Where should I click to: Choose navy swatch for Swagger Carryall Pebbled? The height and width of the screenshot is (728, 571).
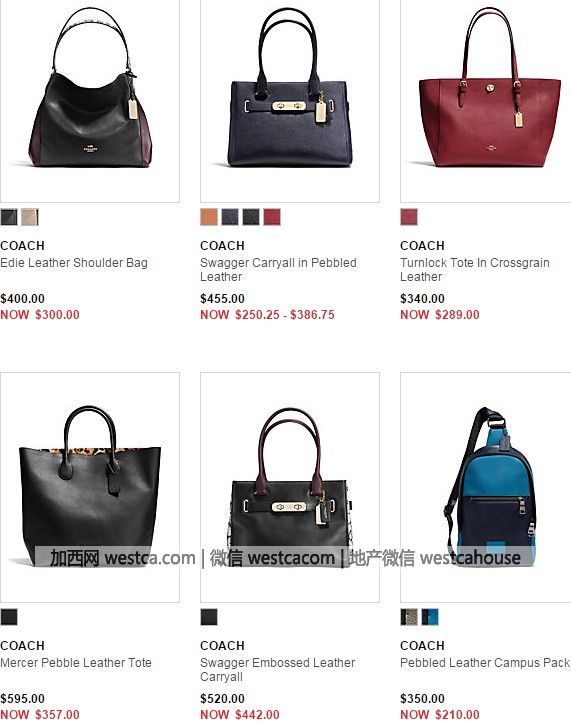point(230,217)
